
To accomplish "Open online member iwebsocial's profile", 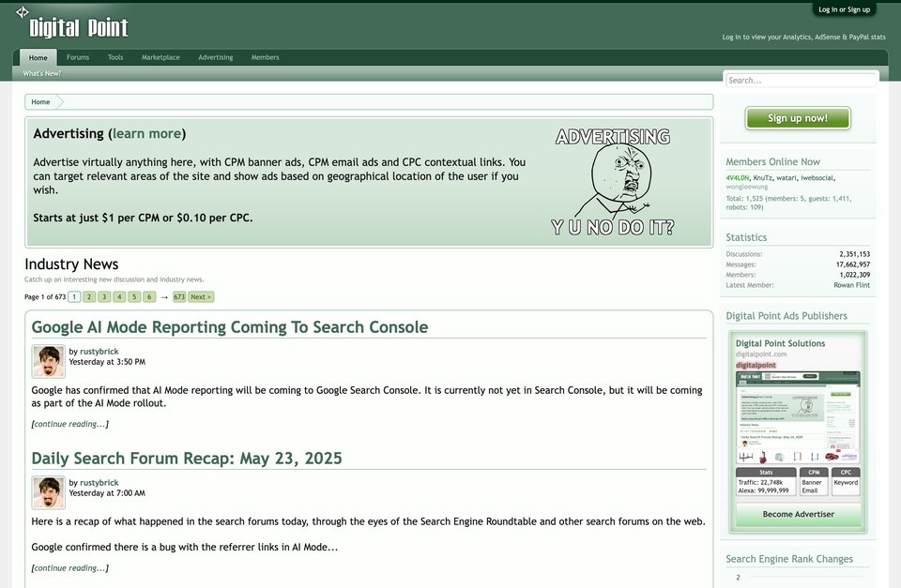I will 817,178.
